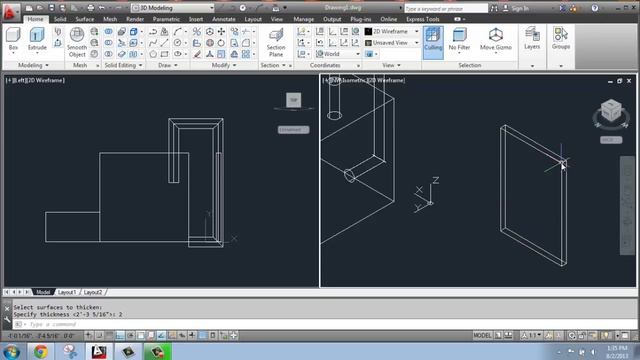The width and height of the screenshot is (640, 360).
Task: Click the solid Intersect icon
Action: [108, 54]
